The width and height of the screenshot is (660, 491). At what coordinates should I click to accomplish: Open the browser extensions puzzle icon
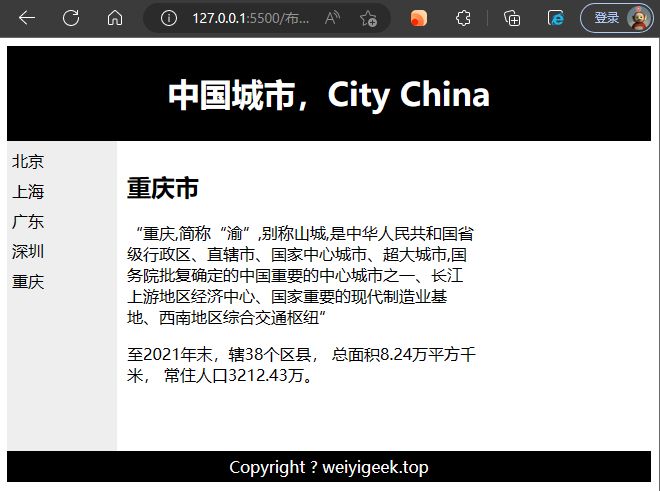pos(463,18)
